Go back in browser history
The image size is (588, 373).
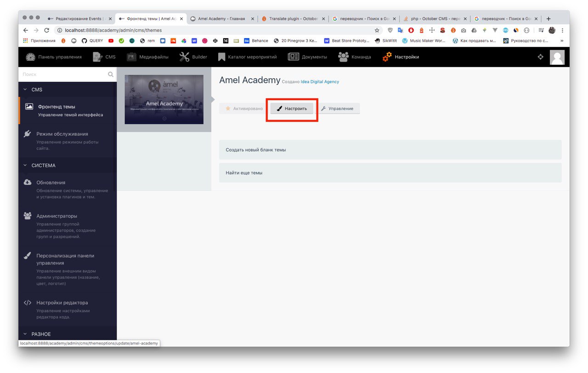click(x=26, y=30)
